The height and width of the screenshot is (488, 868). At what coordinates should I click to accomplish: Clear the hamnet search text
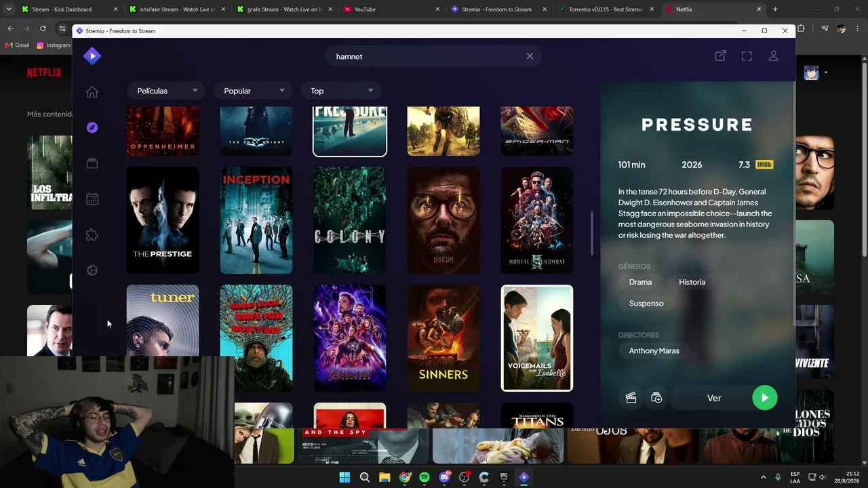530,56
